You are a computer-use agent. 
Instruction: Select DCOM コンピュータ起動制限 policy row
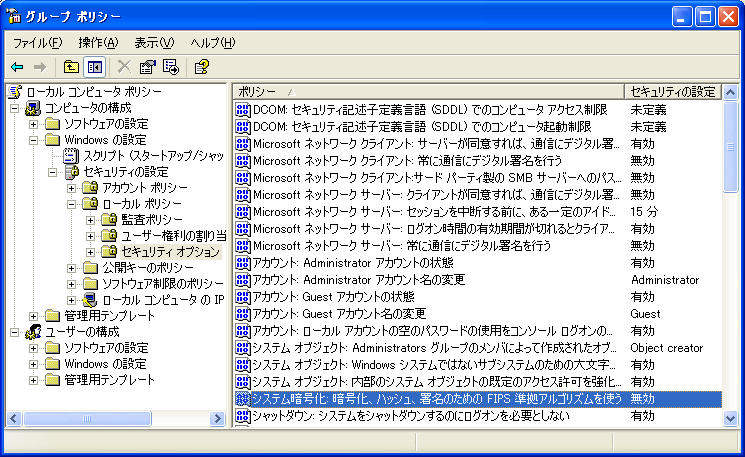pyautogui.click(x=422, y=127)
